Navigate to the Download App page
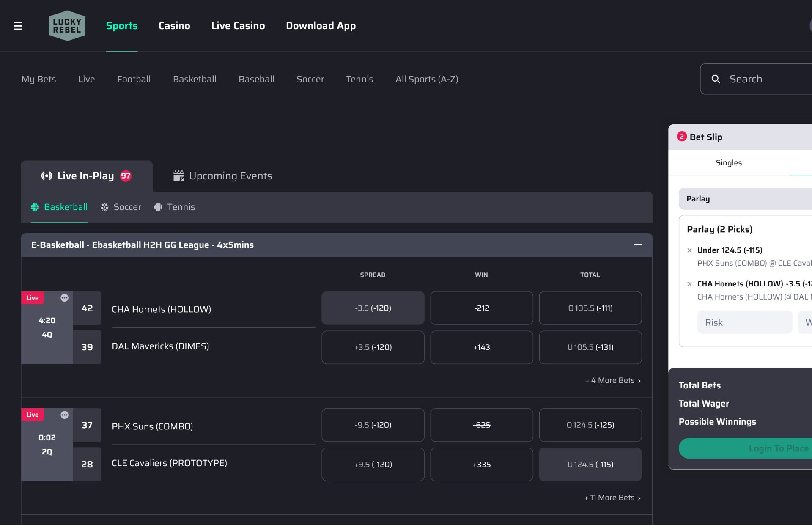 321,25
